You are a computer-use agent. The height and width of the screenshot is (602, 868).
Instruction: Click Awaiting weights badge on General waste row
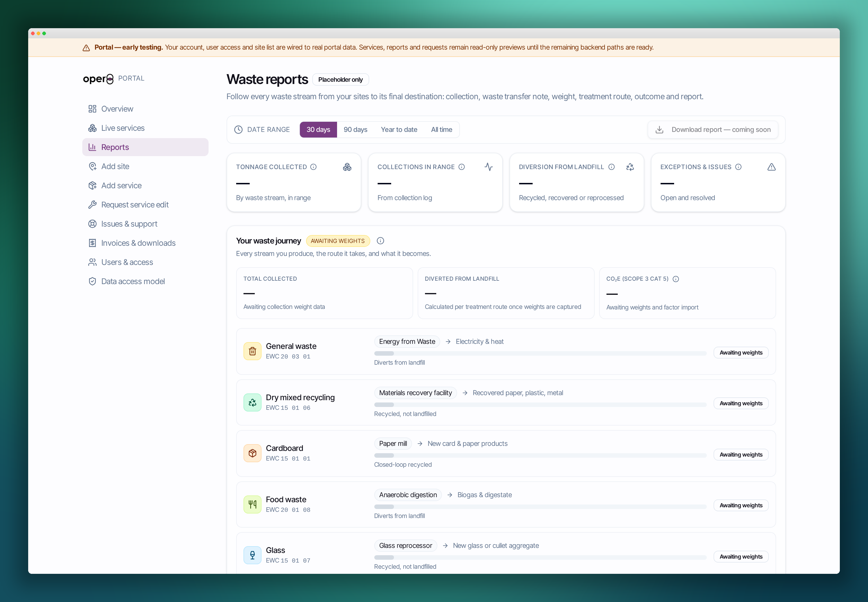pos(741,353)
